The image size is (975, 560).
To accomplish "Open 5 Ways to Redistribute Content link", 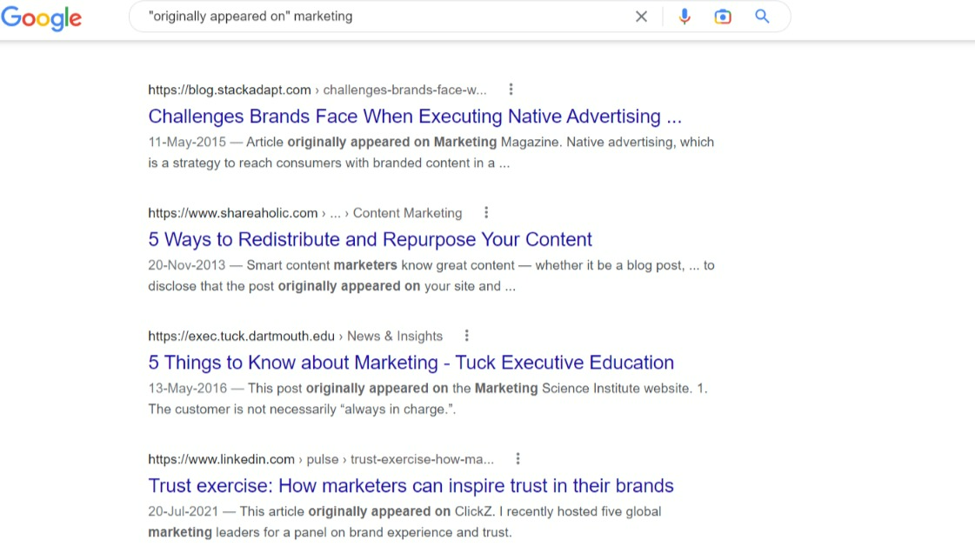I will (370, 240).
